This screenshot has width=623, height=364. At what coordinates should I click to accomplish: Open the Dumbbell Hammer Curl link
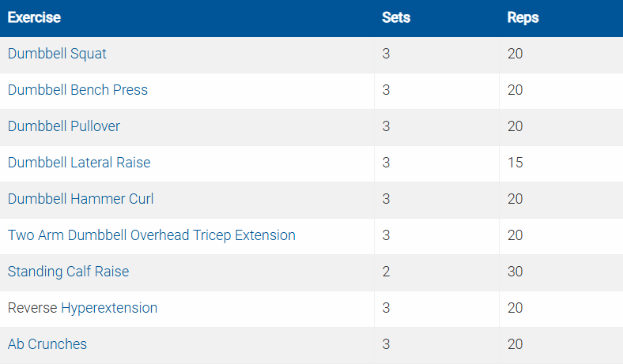81,200
